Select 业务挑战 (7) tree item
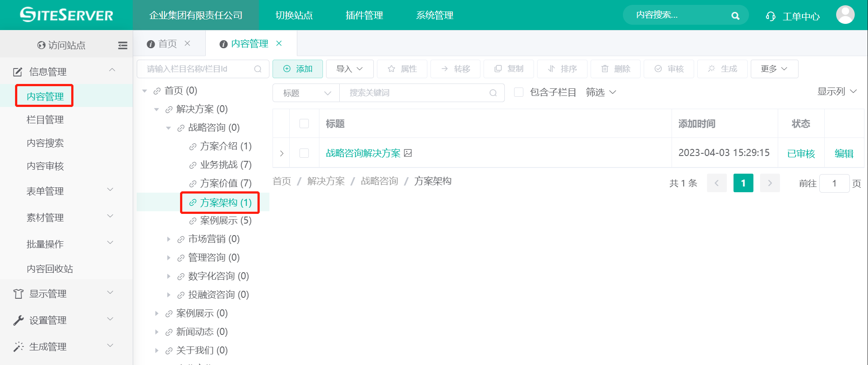The image size is (868, 365). point(226,165)
